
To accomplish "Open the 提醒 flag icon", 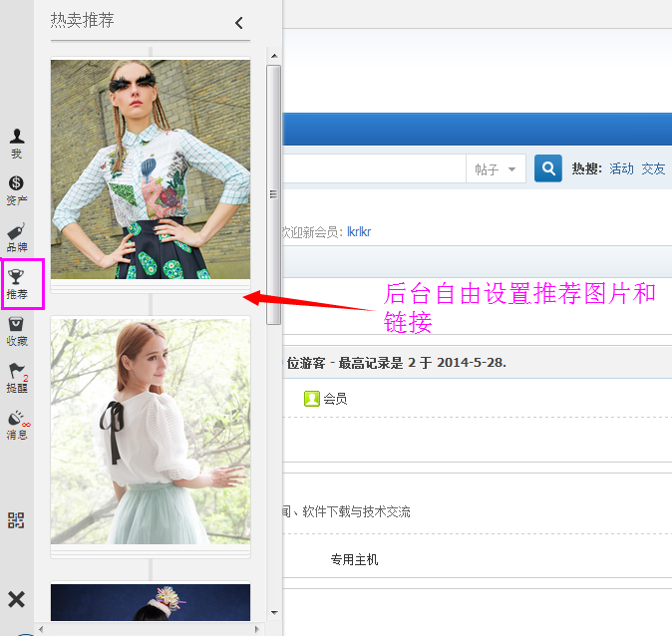I will (x=17, y=378).
